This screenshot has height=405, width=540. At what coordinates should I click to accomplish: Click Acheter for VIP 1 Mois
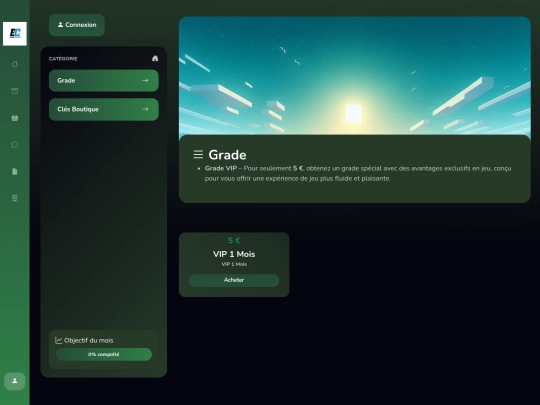[x=234, y=280]
